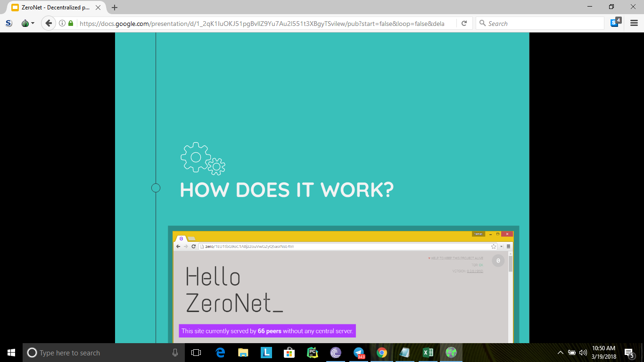The width and height of the screenshot is (644, 362).
Task: Open the notepad-style app on taskbar
Action: [405, 353]
